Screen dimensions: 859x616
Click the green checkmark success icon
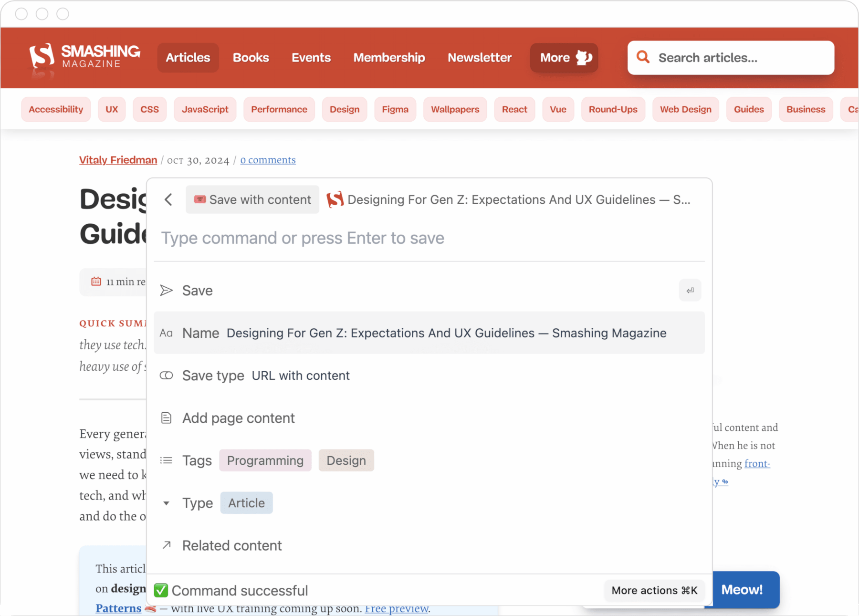click(161, 590)
